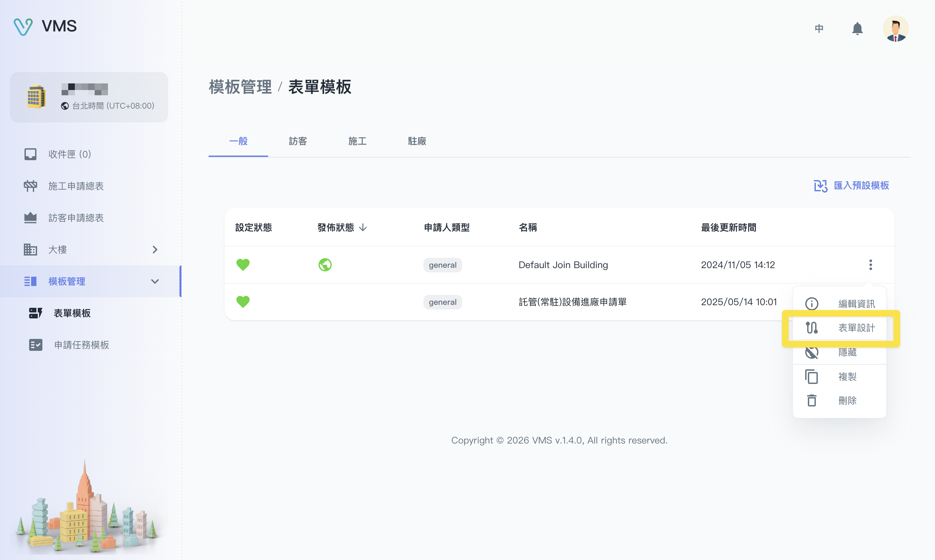The image size is (935, 560).
Task: Click the green heart on Default Join Building row
Action: tap(243, 264)
